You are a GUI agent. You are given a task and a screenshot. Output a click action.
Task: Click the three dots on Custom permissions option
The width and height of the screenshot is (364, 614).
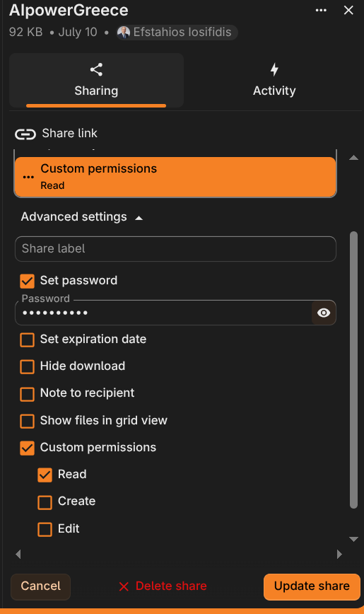coord(28,177)
